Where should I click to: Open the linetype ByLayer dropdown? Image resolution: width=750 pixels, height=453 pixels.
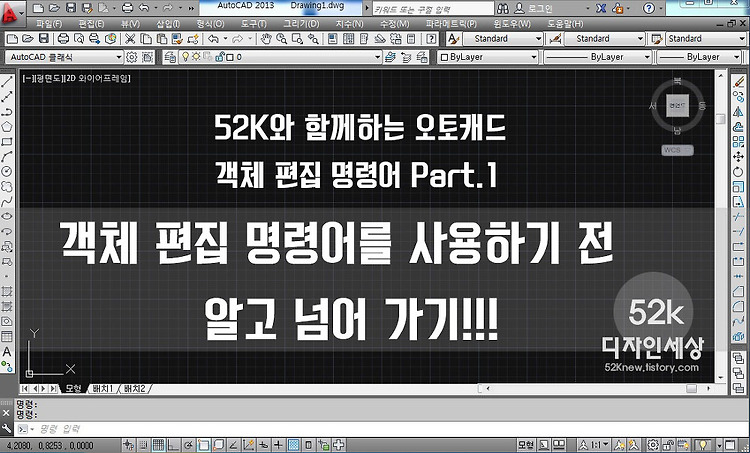(x=598, y=57)
